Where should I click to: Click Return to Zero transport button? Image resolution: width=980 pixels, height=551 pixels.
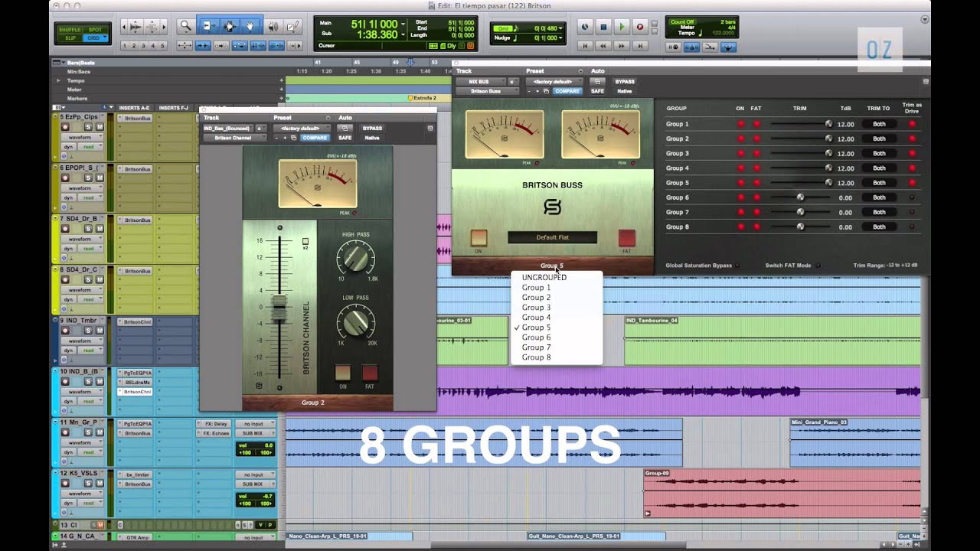pos(585,46)
